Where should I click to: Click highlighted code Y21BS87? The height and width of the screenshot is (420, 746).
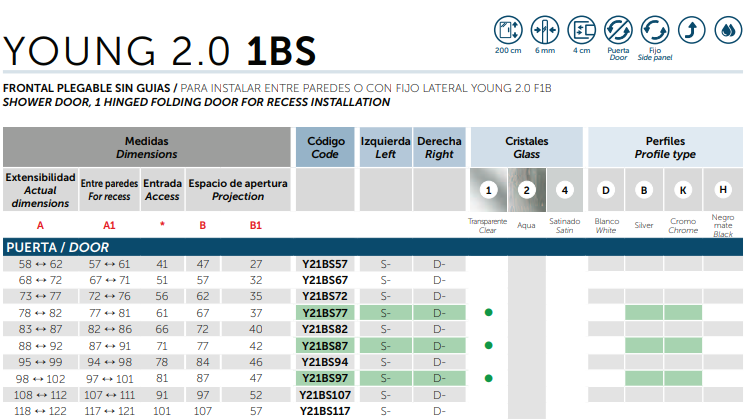click(325, 345)
